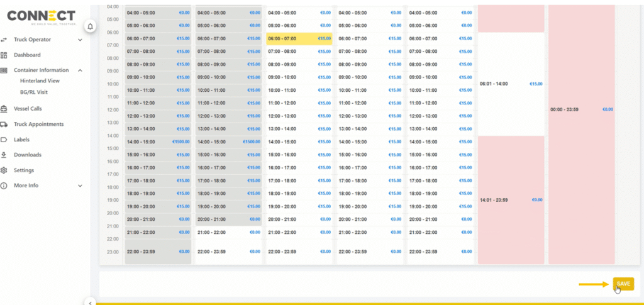
Task: Click the Settings gear icon
Action: pyautogui.click(x=4, y=170)
